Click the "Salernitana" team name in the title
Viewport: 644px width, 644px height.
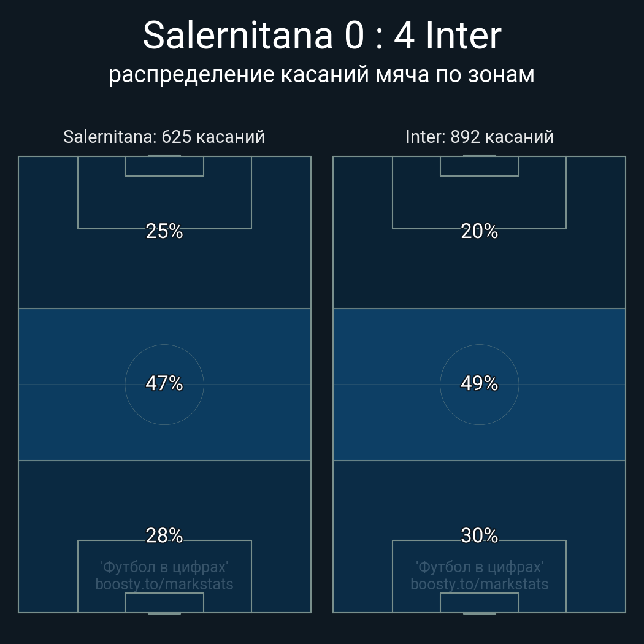click(x=239, y=36)
